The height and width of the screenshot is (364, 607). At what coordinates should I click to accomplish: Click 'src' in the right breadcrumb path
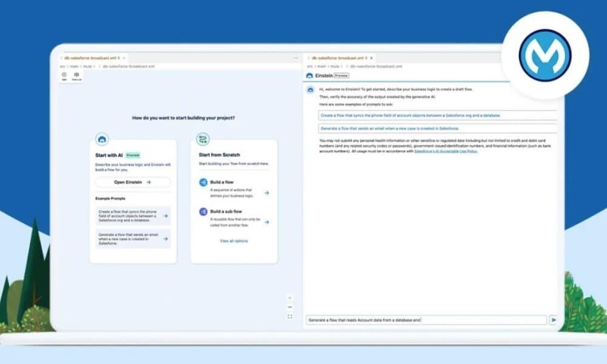point(310,67)
